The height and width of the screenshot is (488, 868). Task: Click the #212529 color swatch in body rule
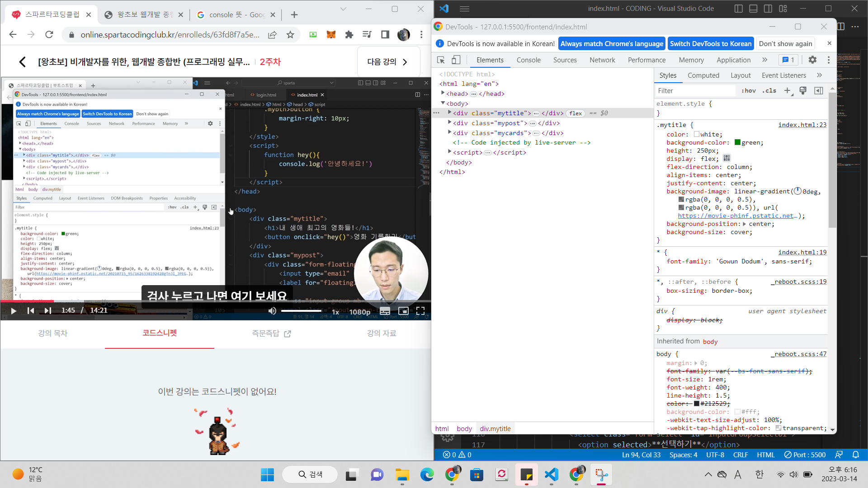[x=697, y=404]
